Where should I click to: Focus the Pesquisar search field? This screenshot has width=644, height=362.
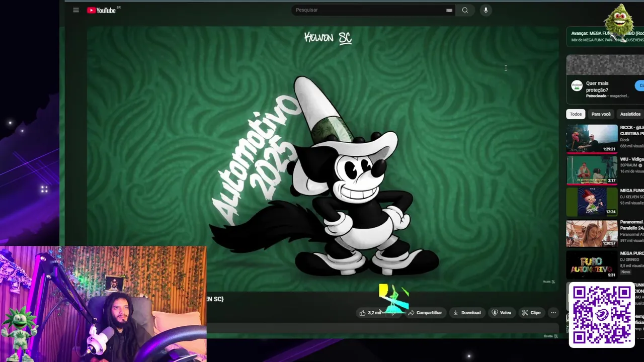[370, 10]
